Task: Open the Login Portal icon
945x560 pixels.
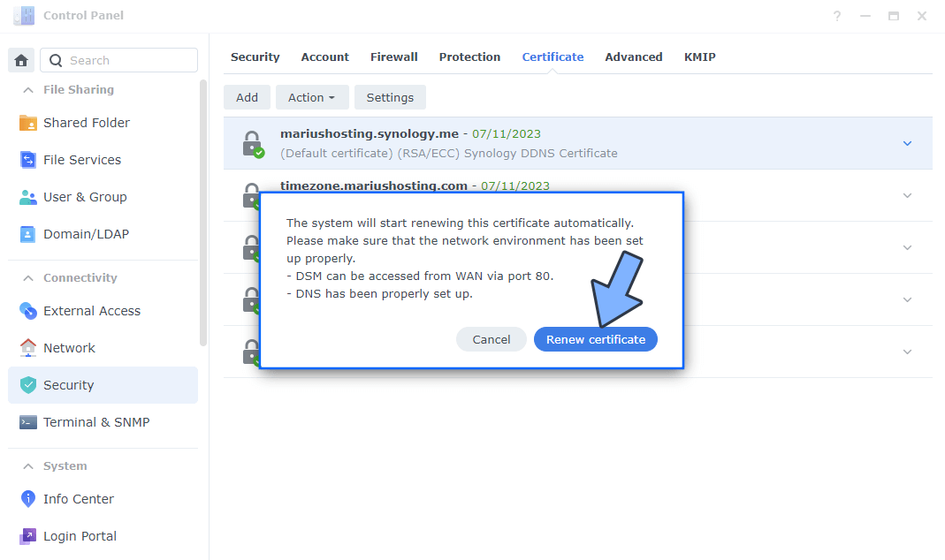Action: (x=27, y=536)
